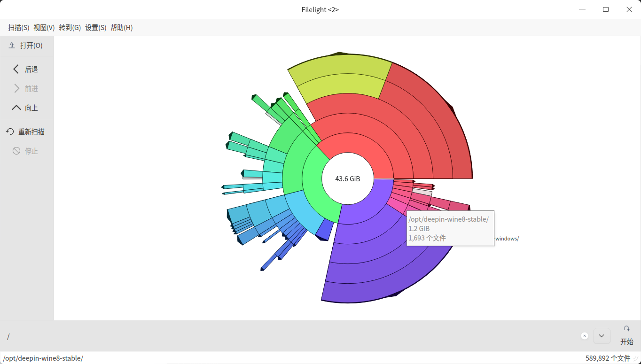Click the 前进 forward arrow
The width and height of the screenshot is (641, 364).
26,89
